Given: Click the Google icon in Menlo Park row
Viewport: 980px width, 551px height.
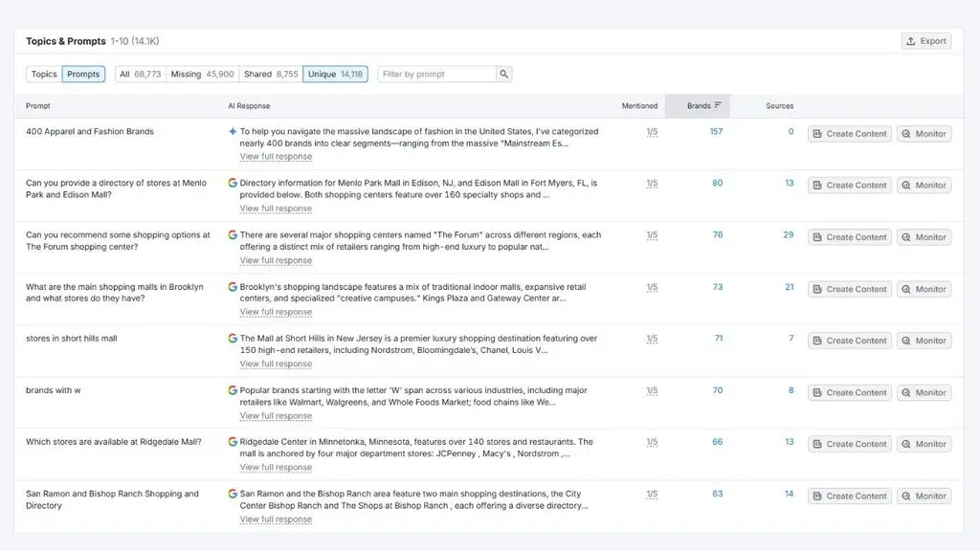Looking at the screenshot, I should pyautogui.click(x=233, y=183).
